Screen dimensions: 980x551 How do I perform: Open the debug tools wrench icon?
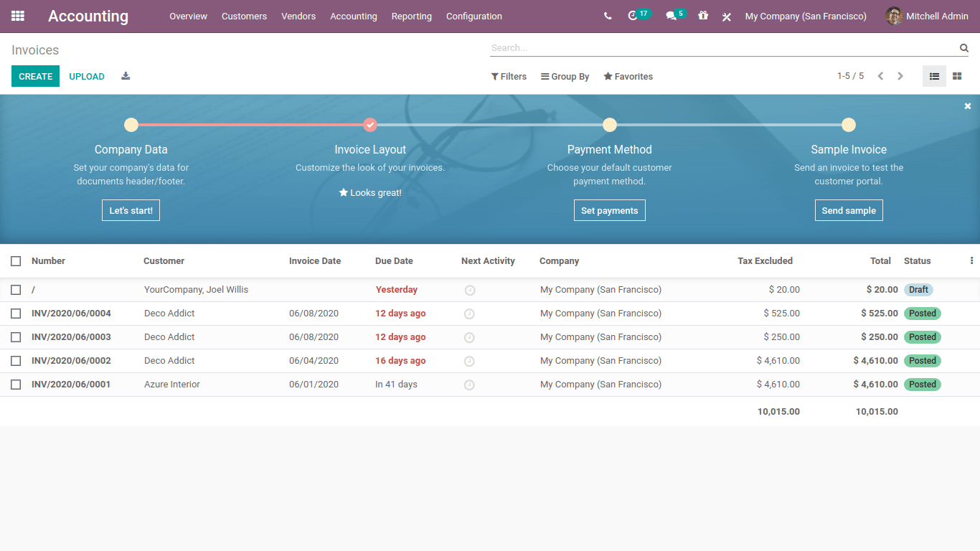pos(727,17)
